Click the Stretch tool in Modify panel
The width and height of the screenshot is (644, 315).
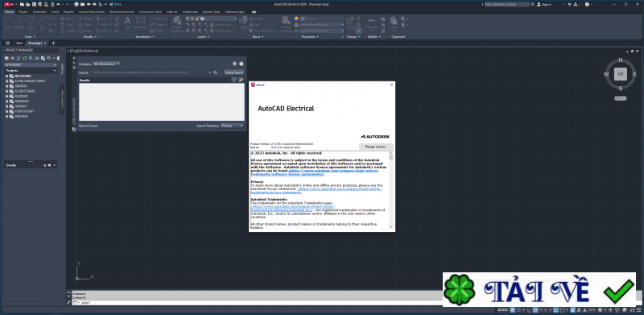tap(68, 31)
